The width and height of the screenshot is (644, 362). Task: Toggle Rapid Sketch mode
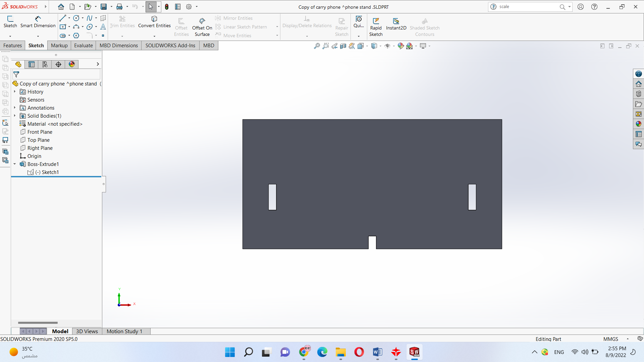[376, 24]
